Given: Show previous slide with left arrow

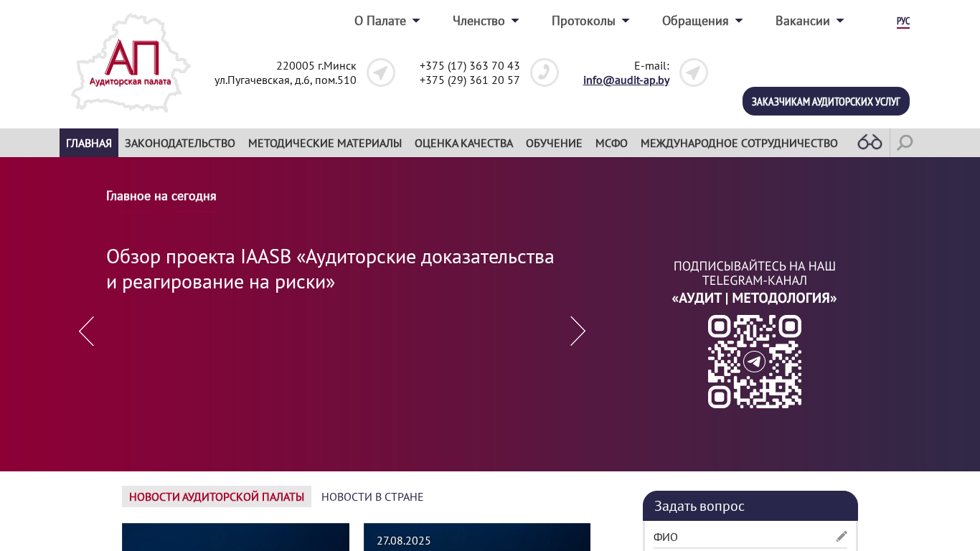Looking at the screenshot, I should tap(86, 331).
